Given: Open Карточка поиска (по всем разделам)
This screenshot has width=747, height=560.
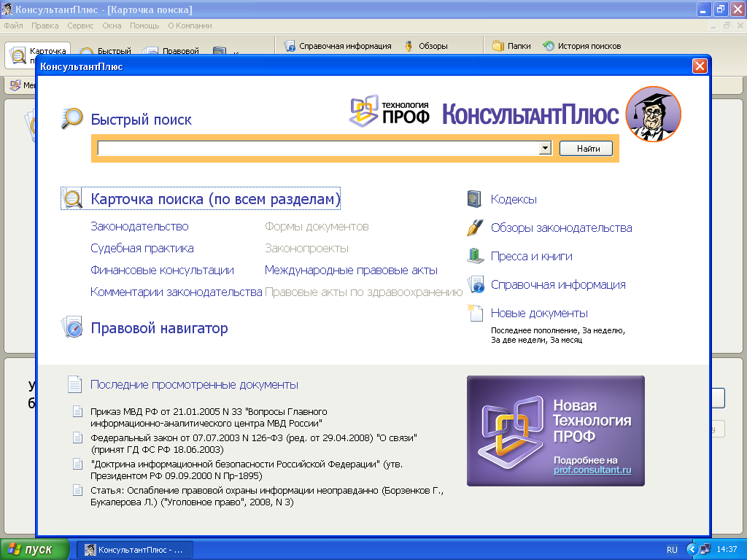Looking at the screenshot, I should click(215, 198).
